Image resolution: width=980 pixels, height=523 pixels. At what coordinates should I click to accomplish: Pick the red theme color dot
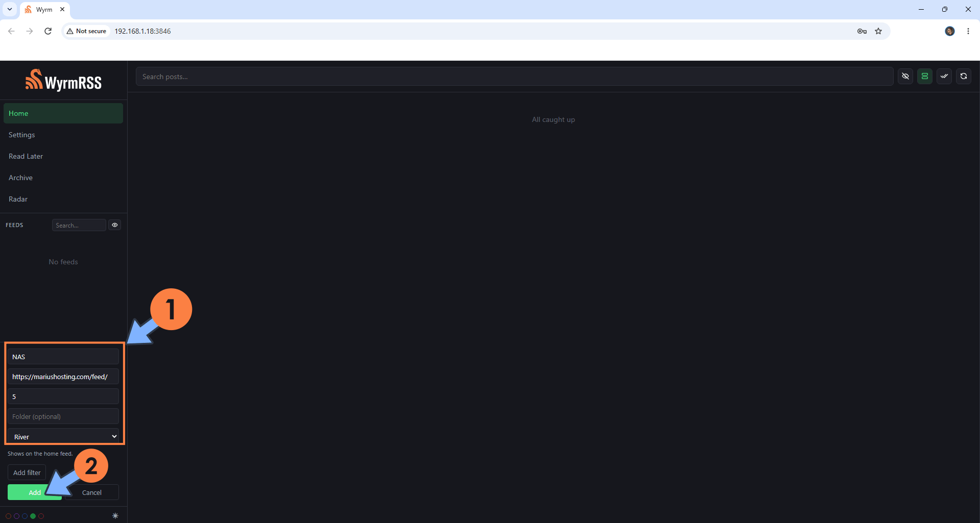point(41,516)
